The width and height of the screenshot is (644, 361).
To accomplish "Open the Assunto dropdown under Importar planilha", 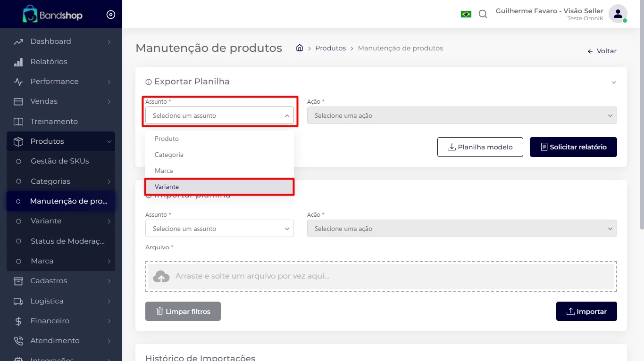I will tap(219, 229).
